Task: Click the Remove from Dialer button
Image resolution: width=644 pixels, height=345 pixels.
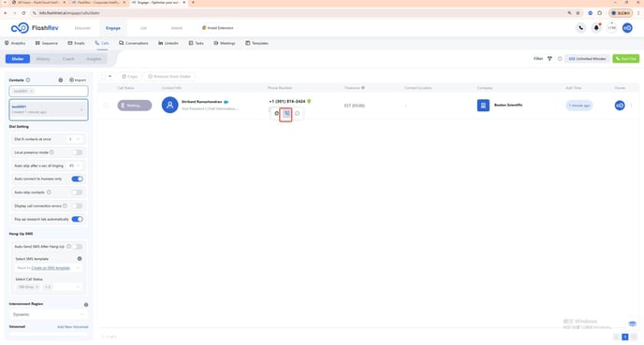Action: pos(169,77)
